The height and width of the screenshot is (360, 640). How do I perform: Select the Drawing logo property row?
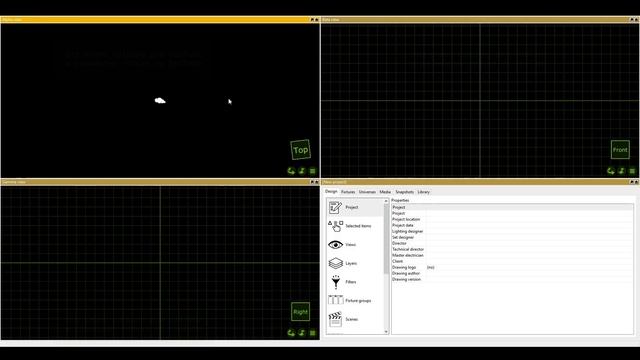tap(512, 267)
